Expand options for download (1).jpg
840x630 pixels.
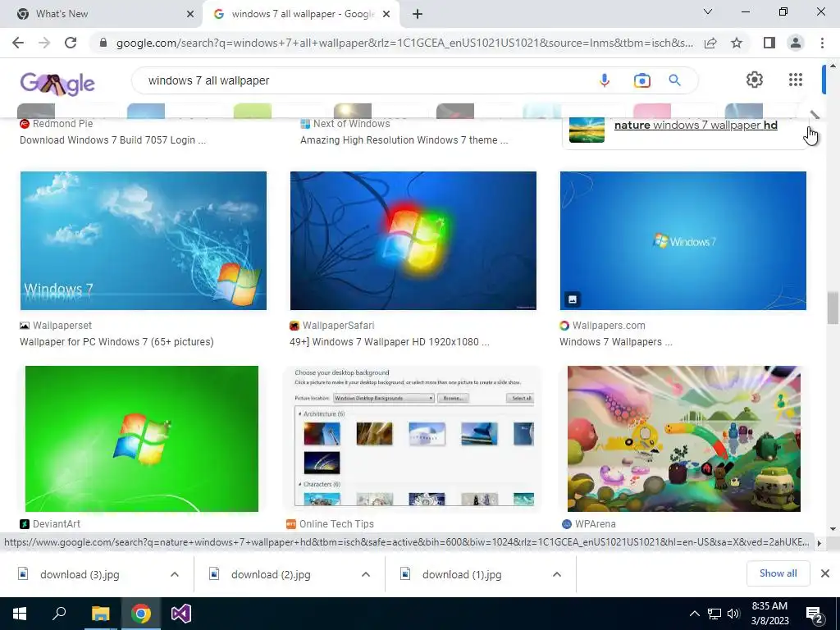pos(557,574)
